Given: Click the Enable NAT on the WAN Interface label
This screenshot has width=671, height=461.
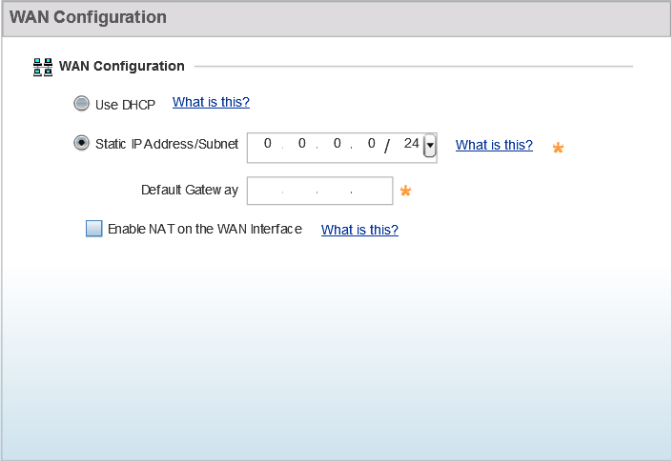Looking at the screenshot, I should [x=205, y=229].
